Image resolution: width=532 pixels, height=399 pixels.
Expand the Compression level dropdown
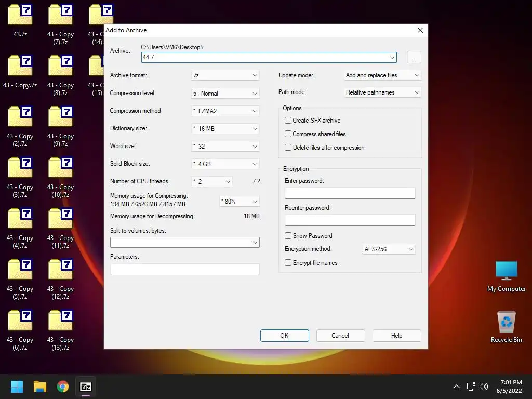click(225, 94)
